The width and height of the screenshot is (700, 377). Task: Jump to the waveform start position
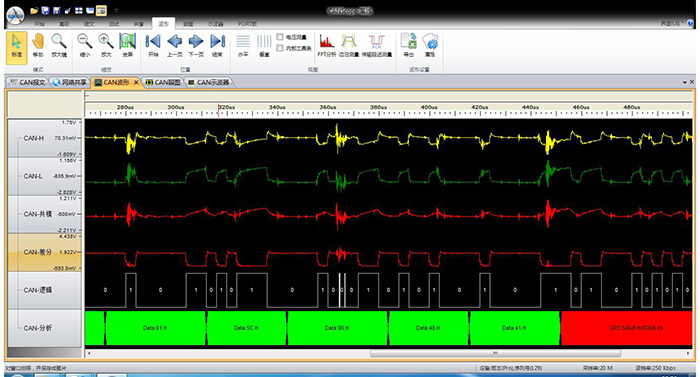click(x=153, y=46)
